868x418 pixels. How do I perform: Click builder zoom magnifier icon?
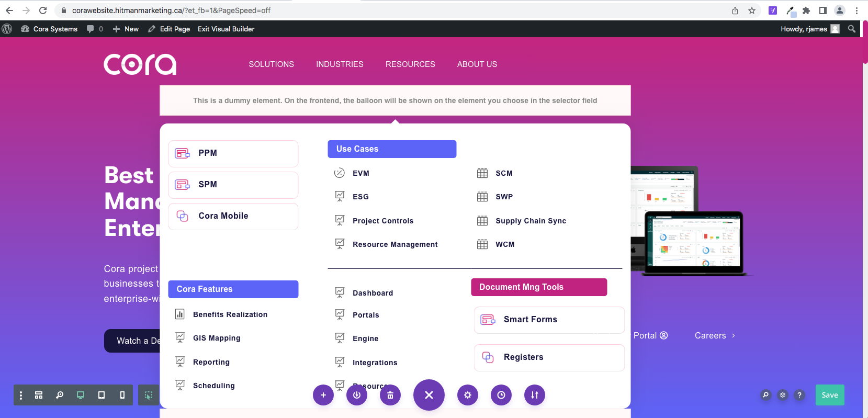tap(60, 395)
